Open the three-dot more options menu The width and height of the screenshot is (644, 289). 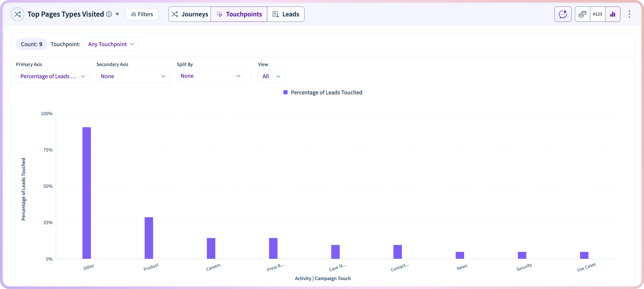click(x=629, y=14)
